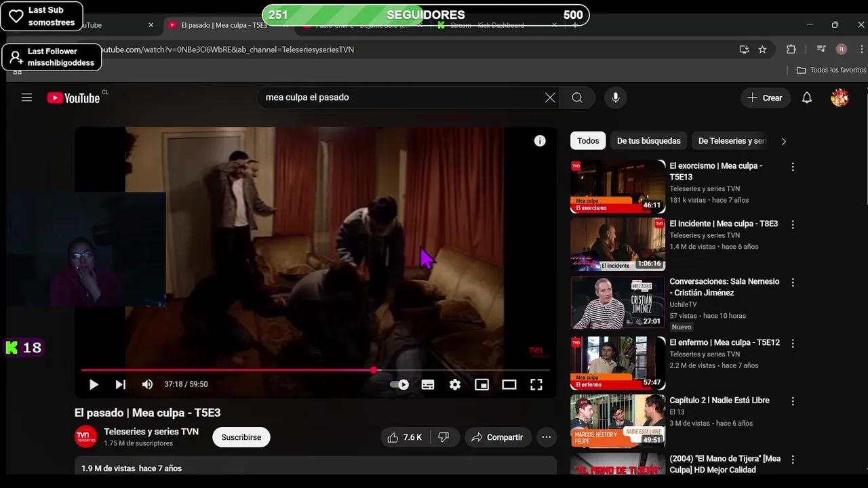Click the magnifier search button

(x=577, y=98)
